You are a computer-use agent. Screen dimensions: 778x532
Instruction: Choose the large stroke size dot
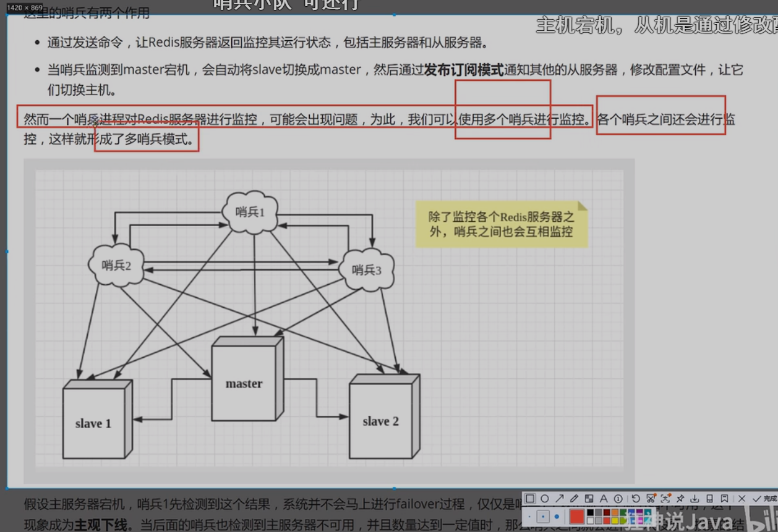(x=557, y=517)
